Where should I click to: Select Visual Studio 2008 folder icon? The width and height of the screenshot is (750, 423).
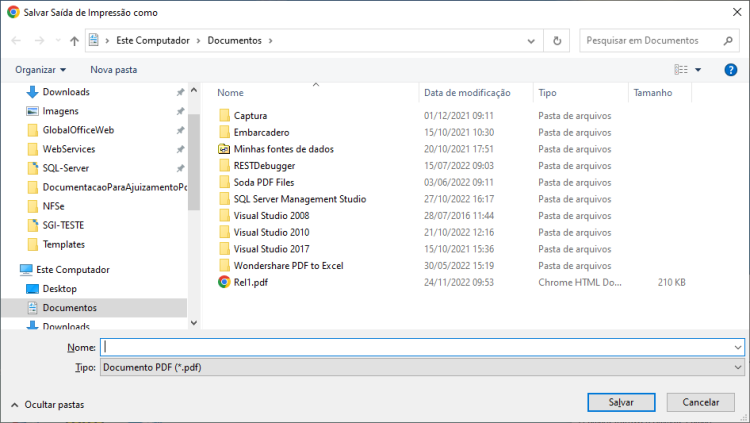pyautogui.click(x=224, y=216)
